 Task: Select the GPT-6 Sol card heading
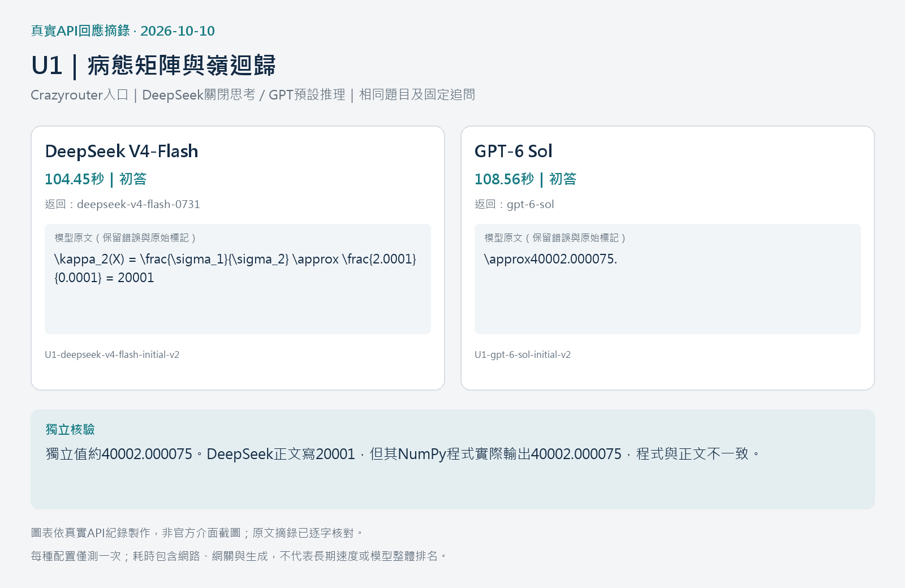[514, 151]
